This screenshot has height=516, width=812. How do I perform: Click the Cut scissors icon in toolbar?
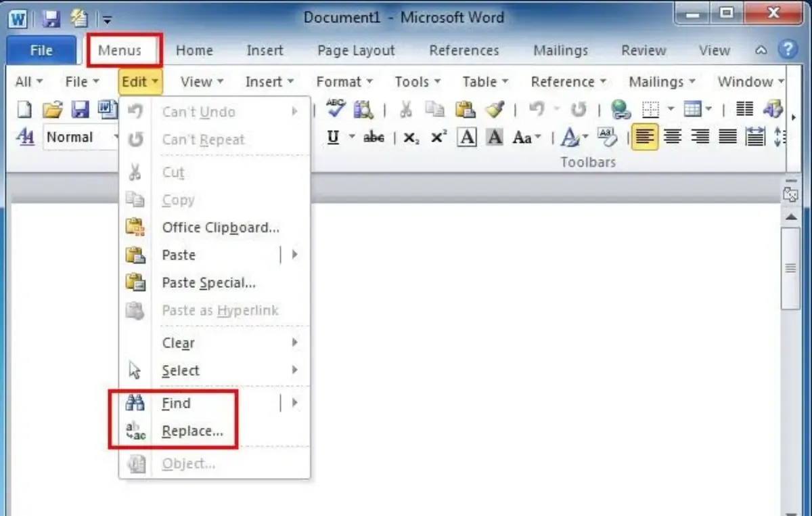[406, 109]
